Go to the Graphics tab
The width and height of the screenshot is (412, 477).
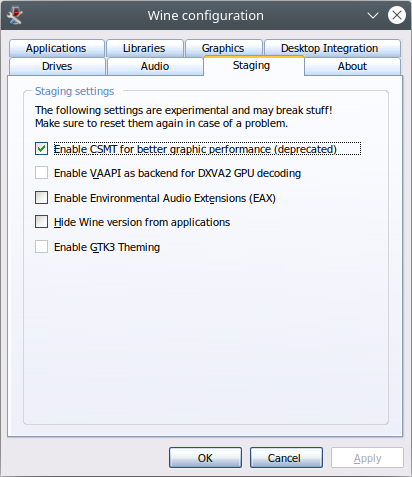point(223,48)
